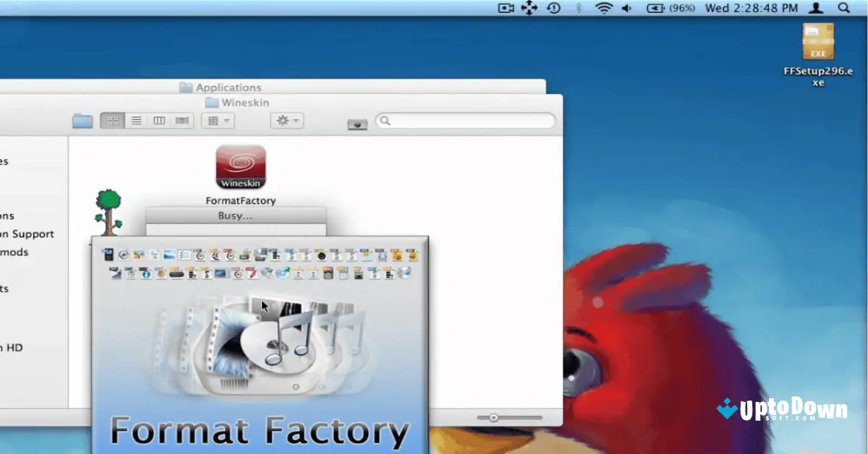Select Application Support in the sidebar

27,234
